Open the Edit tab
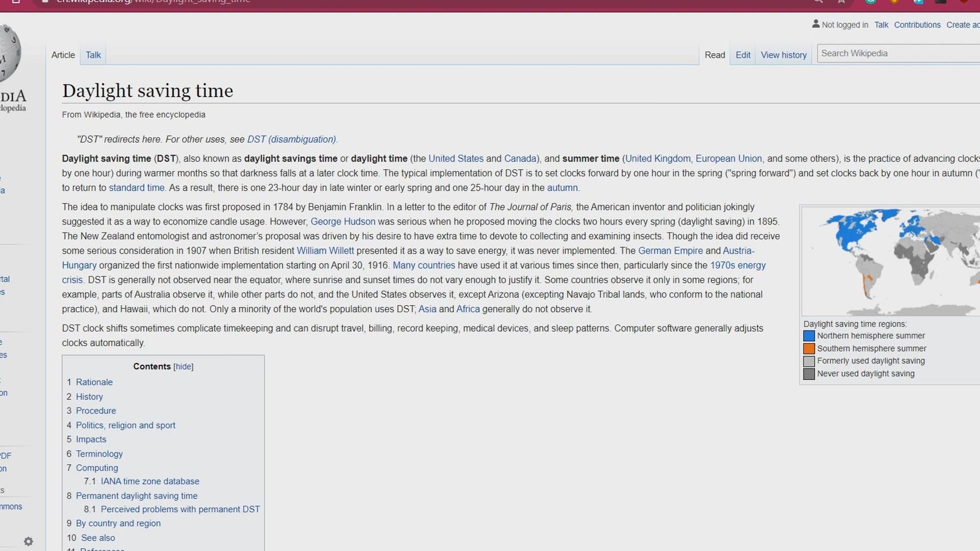980x551 pixels. (743, 55)
